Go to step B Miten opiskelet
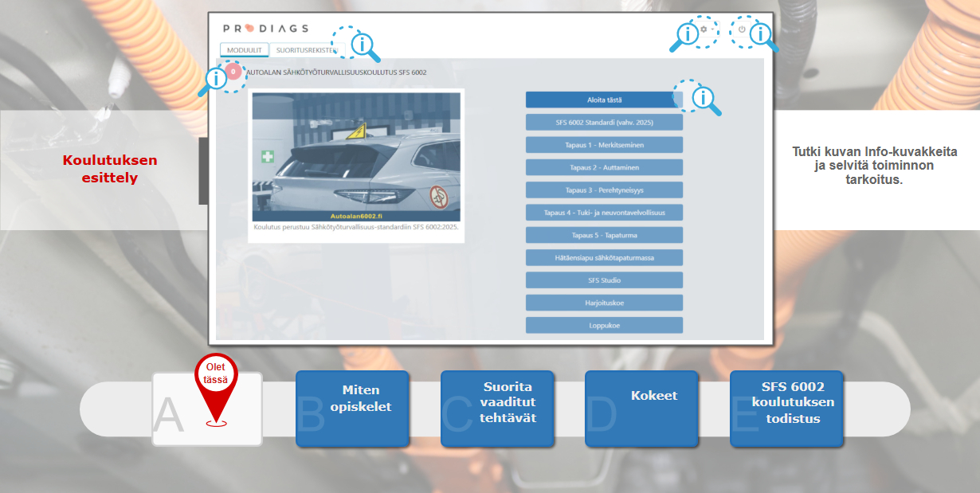This screenshot has height=493, width=980. click(352, 409)
